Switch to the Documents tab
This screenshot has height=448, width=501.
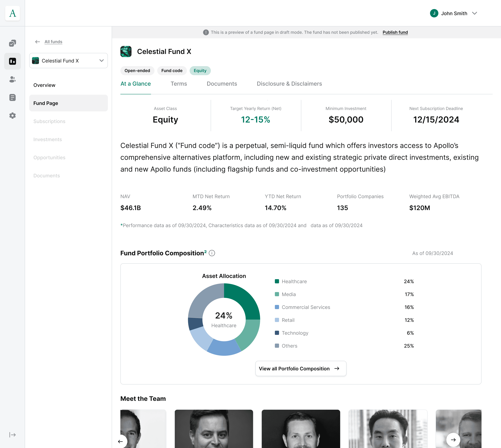click(222, 84)
